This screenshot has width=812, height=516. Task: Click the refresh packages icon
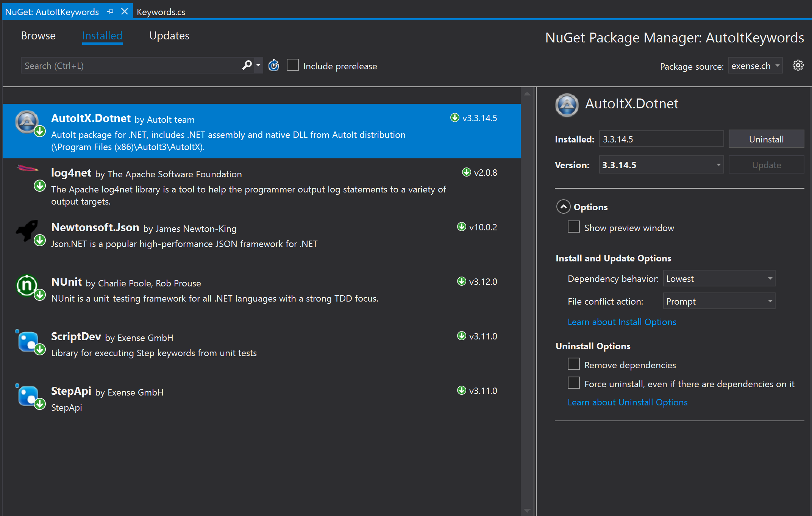273,65
